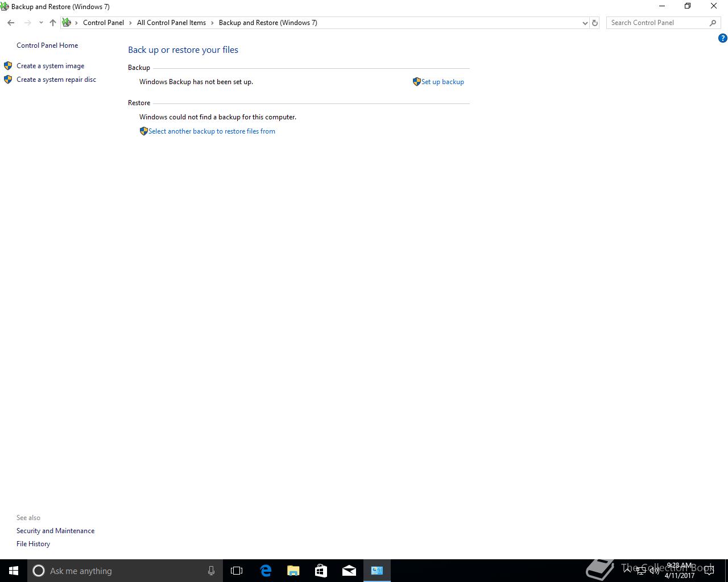Close the Backup and Restore window
This screenshot has width=728, height=582.
714,6
